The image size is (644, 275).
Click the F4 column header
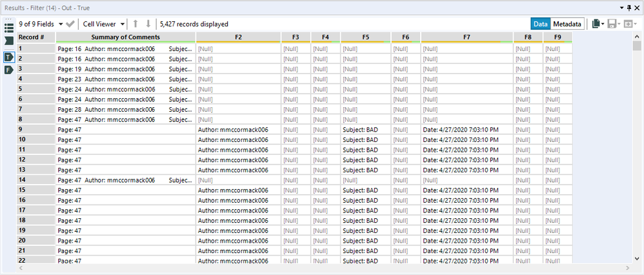coord(325,37)
